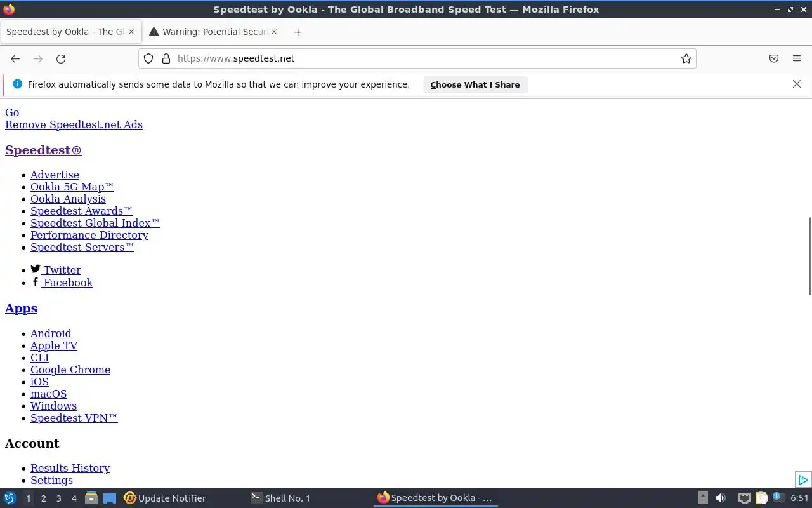Save page to Pocket icon
Screen dimensions: 812x508
[774, 58]
